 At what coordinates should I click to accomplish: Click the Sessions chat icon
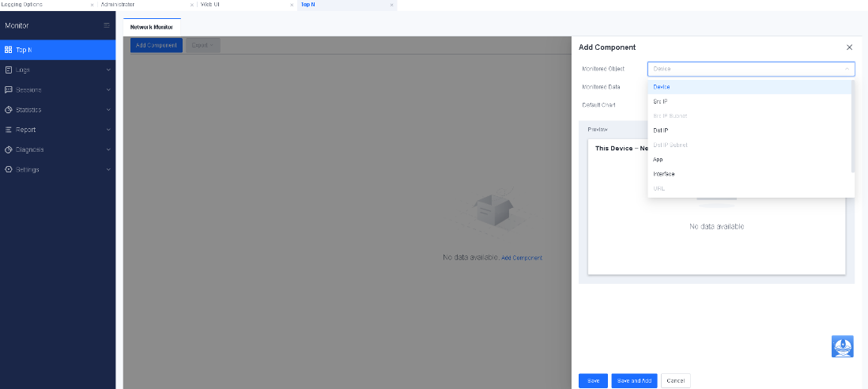click(9, 89)
